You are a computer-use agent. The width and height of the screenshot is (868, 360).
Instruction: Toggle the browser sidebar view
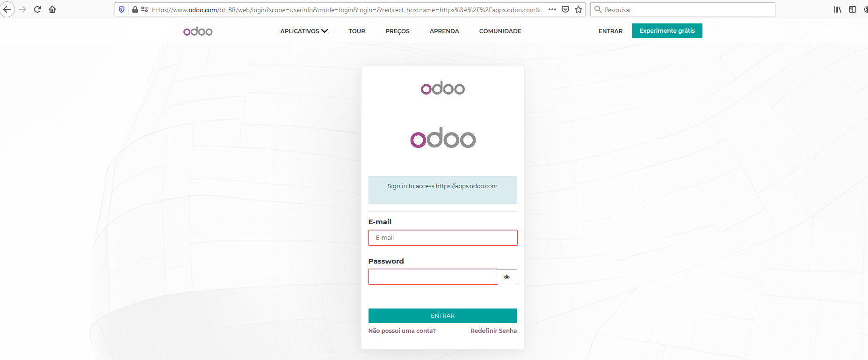tap(853, 9)
